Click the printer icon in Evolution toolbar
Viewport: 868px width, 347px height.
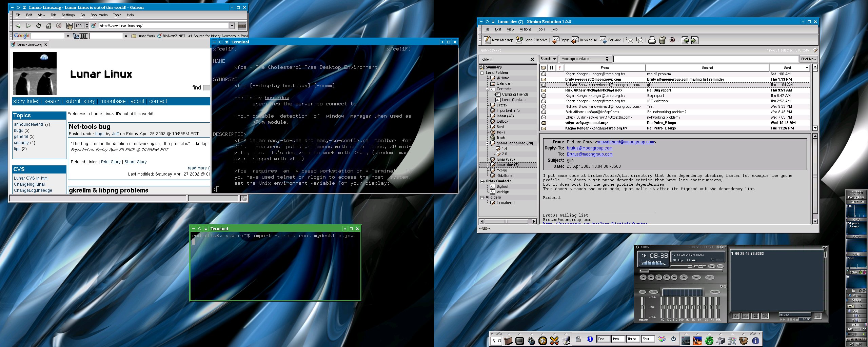point(652,40)
